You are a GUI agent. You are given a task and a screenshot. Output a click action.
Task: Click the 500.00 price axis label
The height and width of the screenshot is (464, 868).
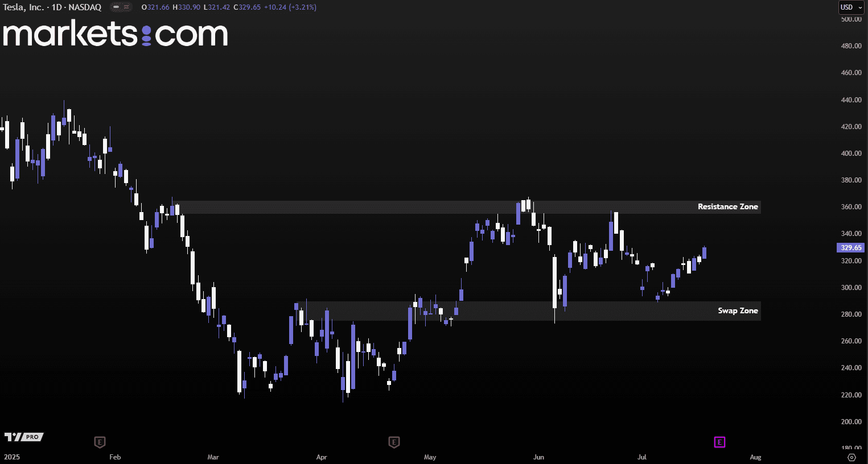coord(851,19)
